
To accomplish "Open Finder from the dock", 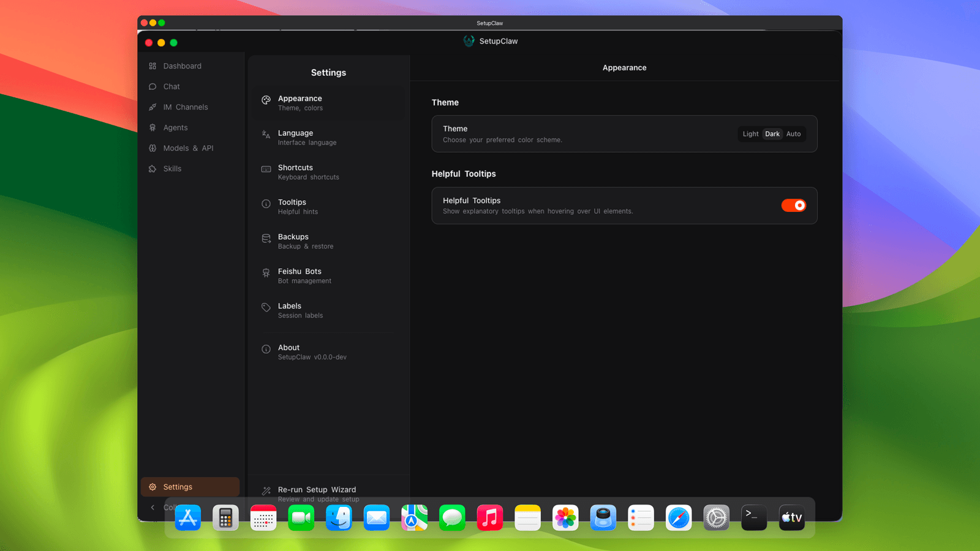I will pyautogui.click(x=339, y=518).
